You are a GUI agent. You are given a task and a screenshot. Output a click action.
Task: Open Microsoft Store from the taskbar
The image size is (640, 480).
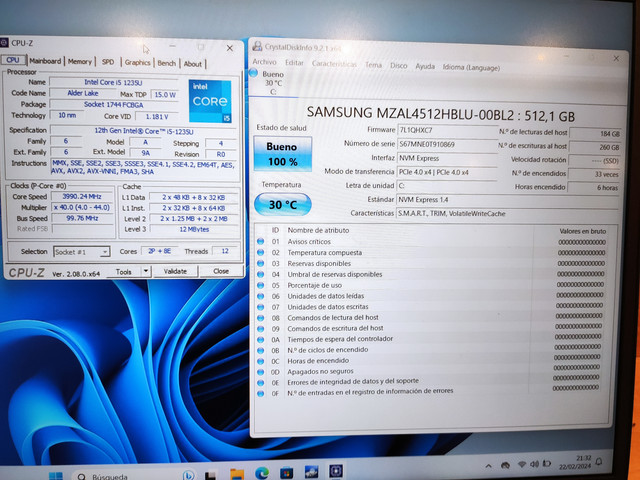pos(286,473)
